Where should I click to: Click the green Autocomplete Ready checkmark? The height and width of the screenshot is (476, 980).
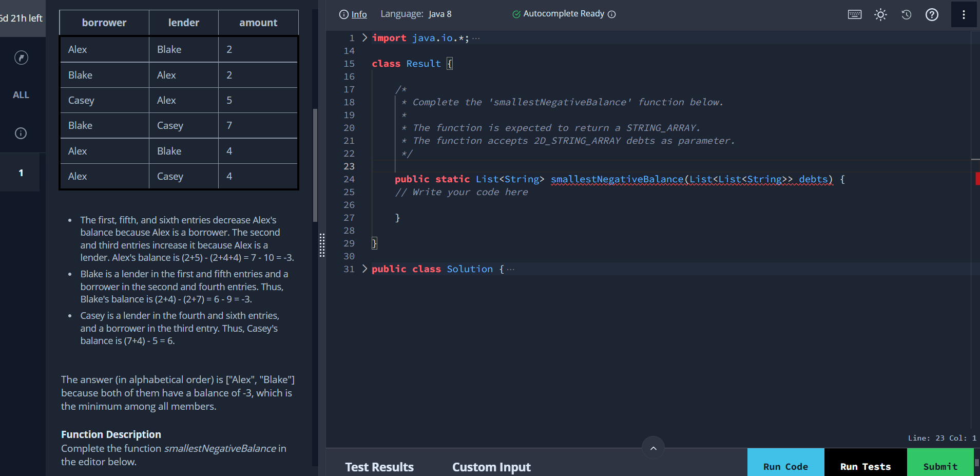pyautogui.click(x=516, y=14)
